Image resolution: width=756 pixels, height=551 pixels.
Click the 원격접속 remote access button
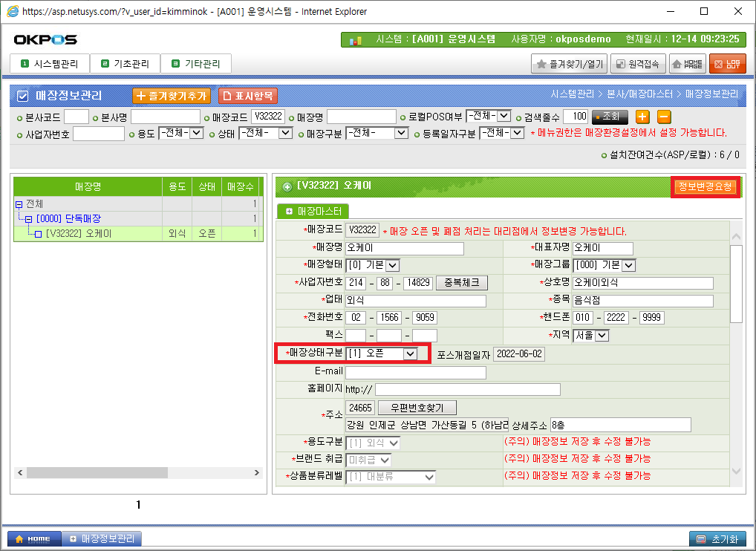click(638, 64)
